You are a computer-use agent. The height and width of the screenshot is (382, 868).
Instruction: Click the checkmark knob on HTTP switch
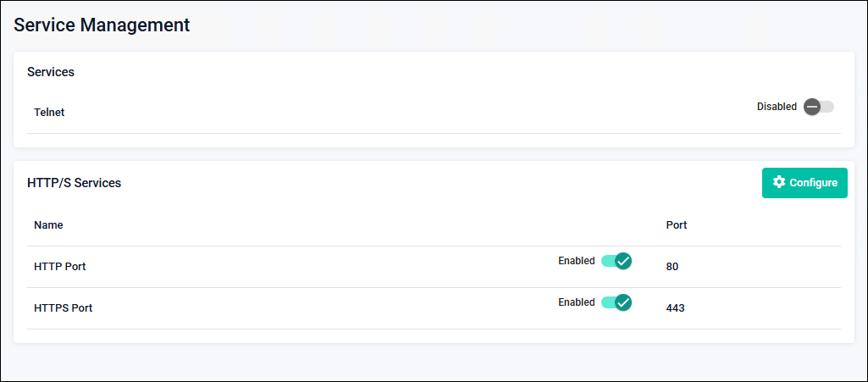[623, 261]
